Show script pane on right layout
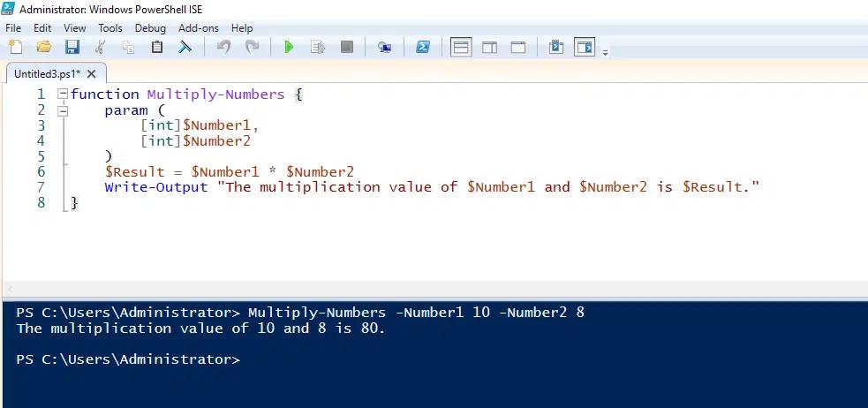 coord(489,47)
